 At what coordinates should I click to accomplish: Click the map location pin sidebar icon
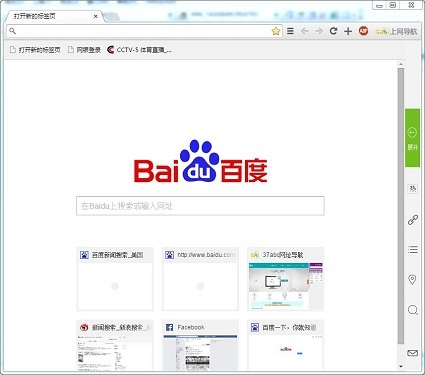click(412, 279)
